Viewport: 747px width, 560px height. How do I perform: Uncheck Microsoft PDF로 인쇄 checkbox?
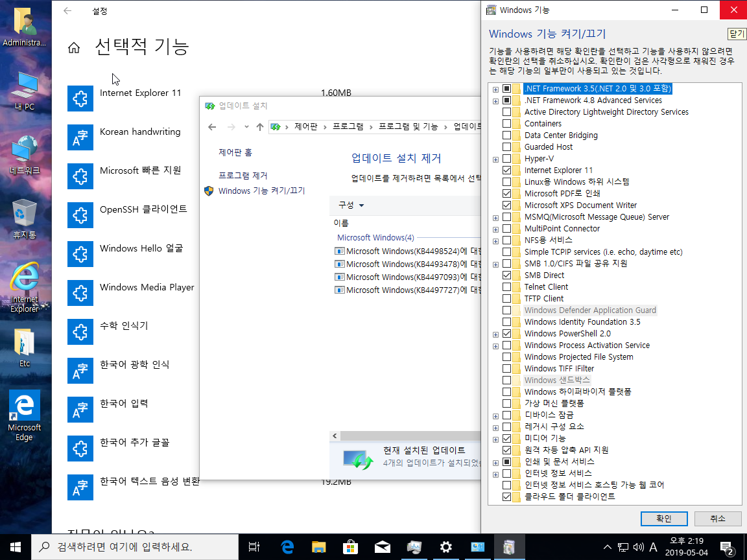507,193
